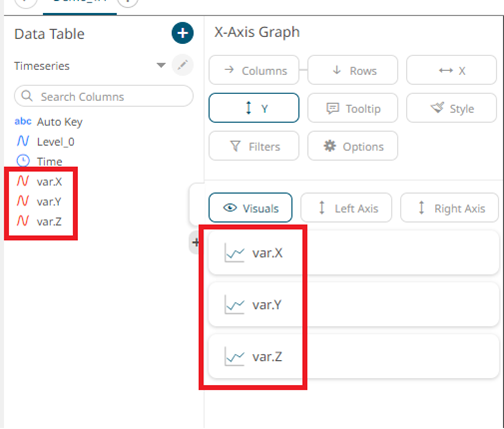
Task: Select the var.X line chart icon in Visuals
Action: (x=234, y=253)
